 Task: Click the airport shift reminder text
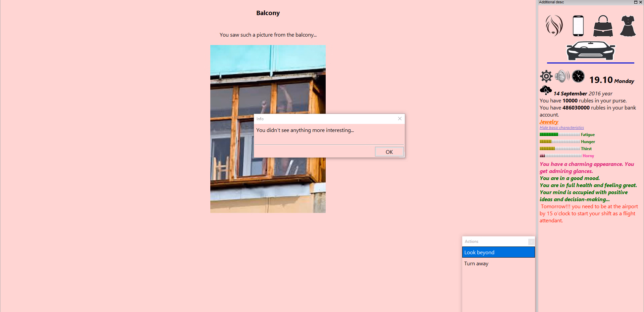pos(589,214)
